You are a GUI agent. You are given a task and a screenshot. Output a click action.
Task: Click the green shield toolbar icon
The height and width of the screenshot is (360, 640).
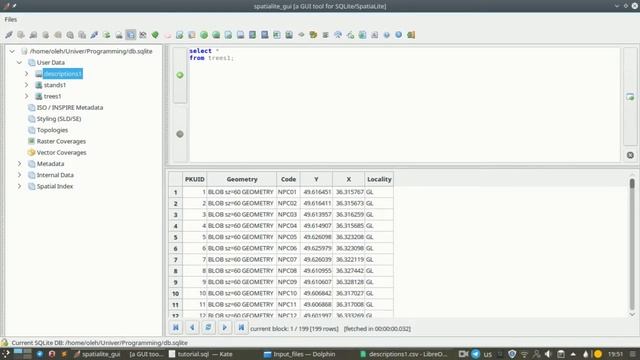coord(155,35)
